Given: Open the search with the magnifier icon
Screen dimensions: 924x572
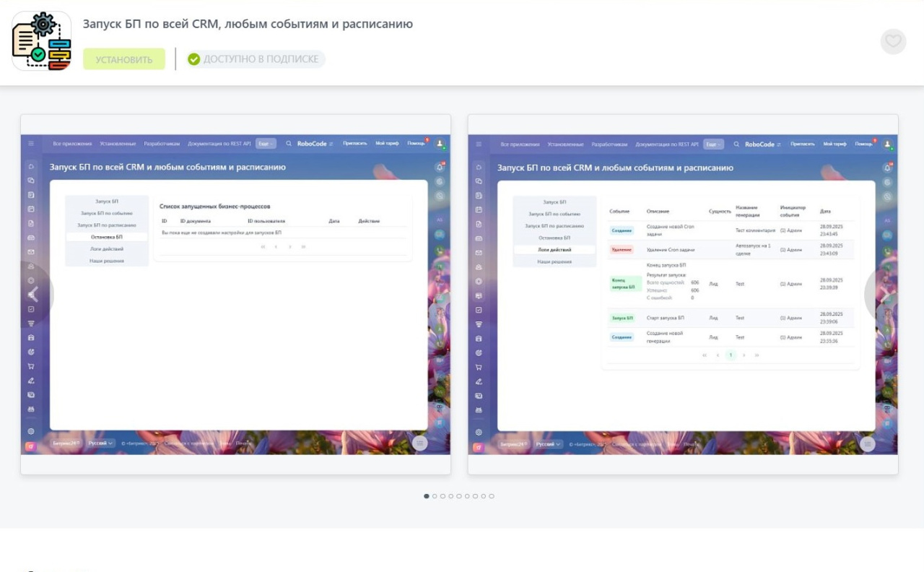Looking at the screenshot, I should [288, 144].
